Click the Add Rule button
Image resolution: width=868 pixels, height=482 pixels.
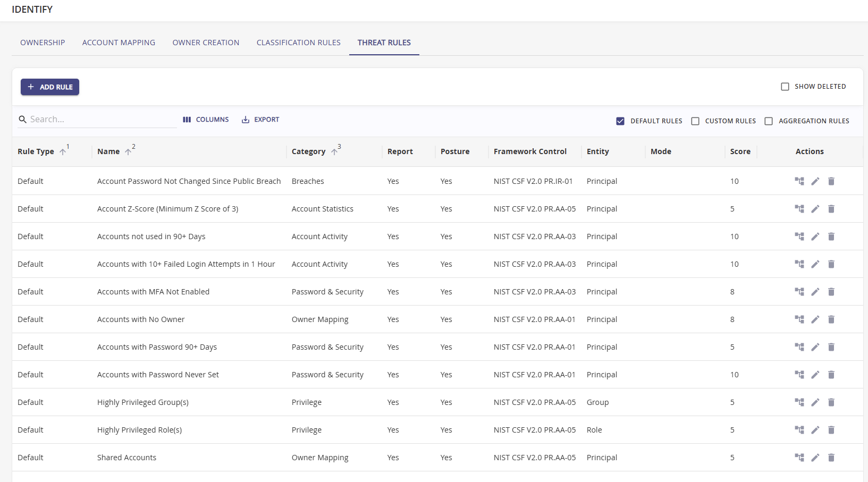click(x=50, y=87)
